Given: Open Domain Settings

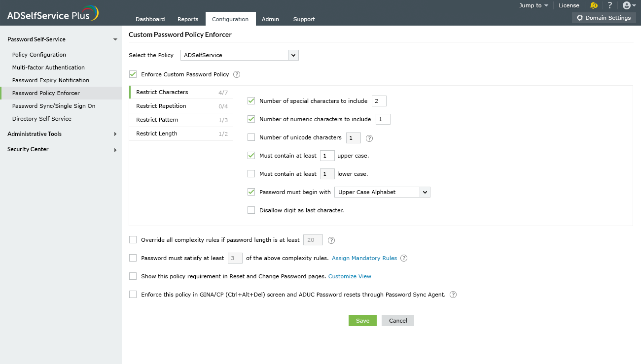Looking at the screenshot, I should click(604, 18).
